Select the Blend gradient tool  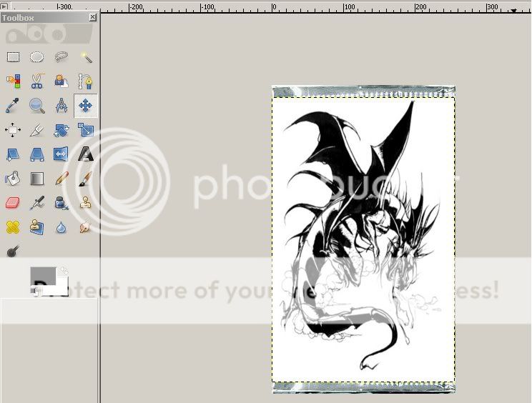coord(37,178)
